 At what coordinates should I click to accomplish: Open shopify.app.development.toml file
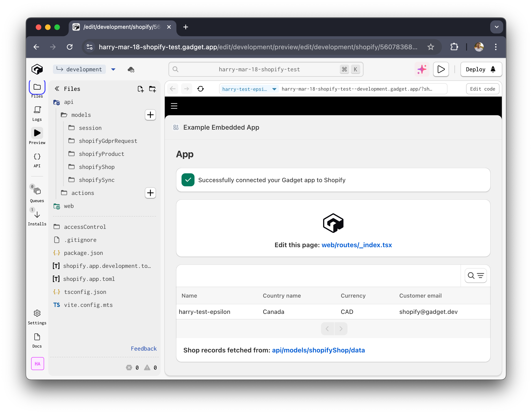(x=102, y=266)
